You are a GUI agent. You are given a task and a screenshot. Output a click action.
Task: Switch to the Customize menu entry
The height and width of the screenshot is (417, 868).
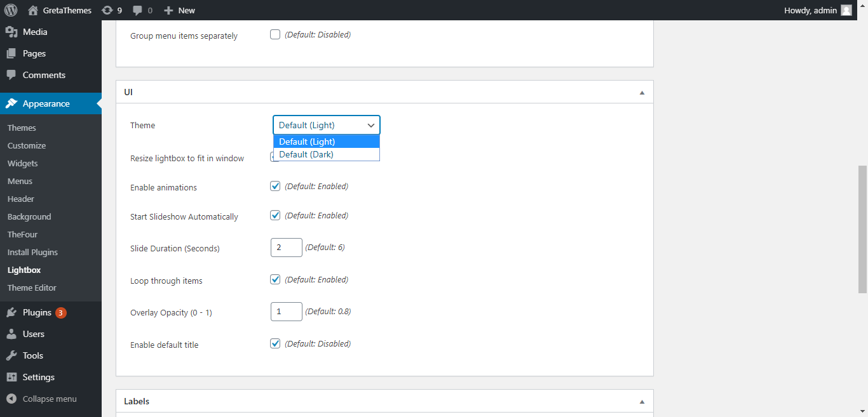pyautogui.click(x=26, y=145)
